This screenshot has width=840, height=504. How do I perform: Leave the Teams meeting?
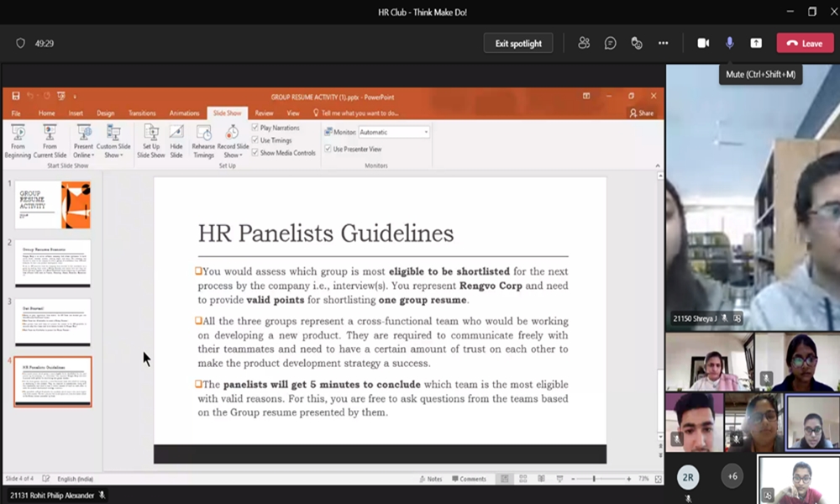pos(806,44)
